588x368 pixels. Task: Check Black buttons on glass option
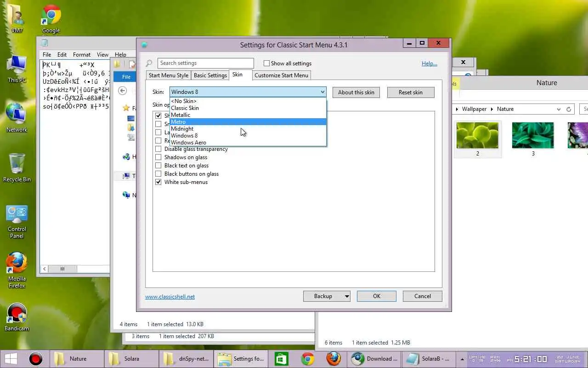pos(158,174)
